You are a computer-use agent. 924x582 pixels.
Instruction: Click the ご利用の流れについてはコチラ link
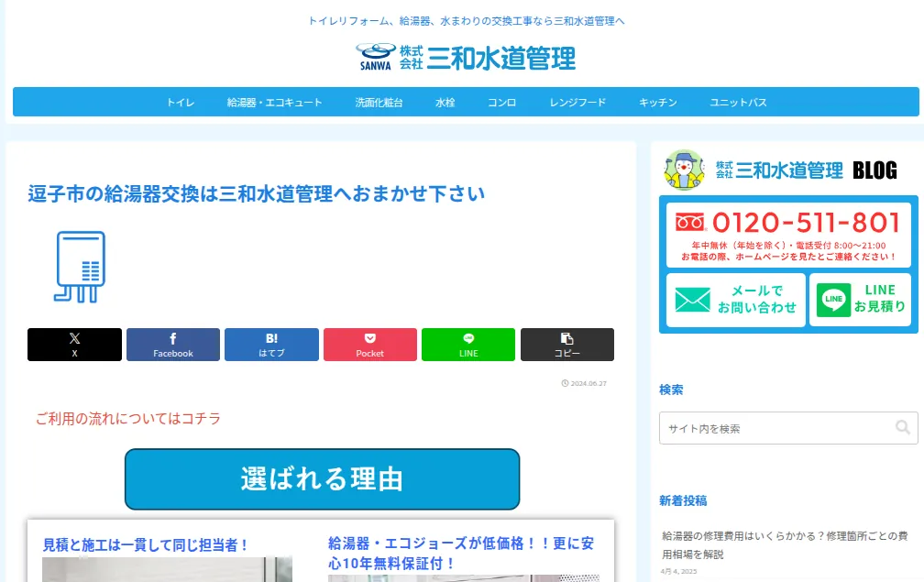point(128,419)
